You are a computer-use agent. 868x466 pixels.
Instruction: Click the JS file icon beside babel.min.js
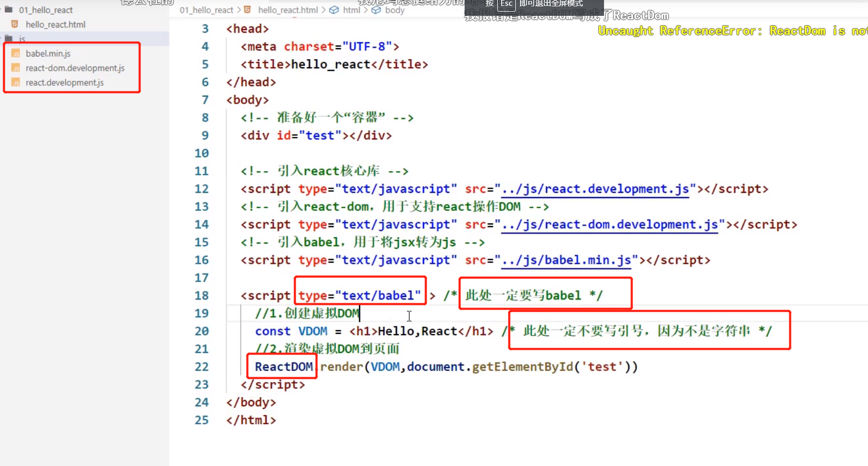click(16, 53)
